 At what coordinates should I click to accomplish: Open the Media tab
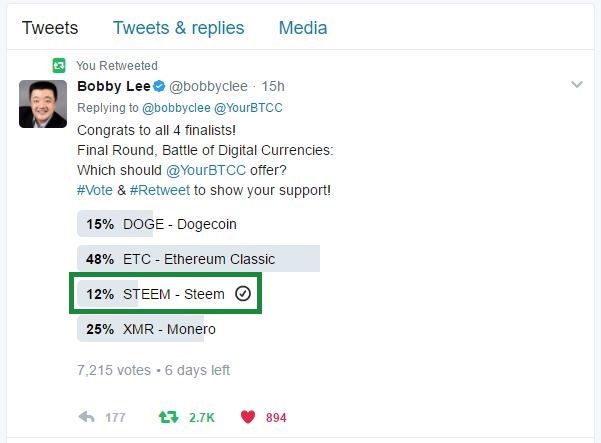click(301, 27)
